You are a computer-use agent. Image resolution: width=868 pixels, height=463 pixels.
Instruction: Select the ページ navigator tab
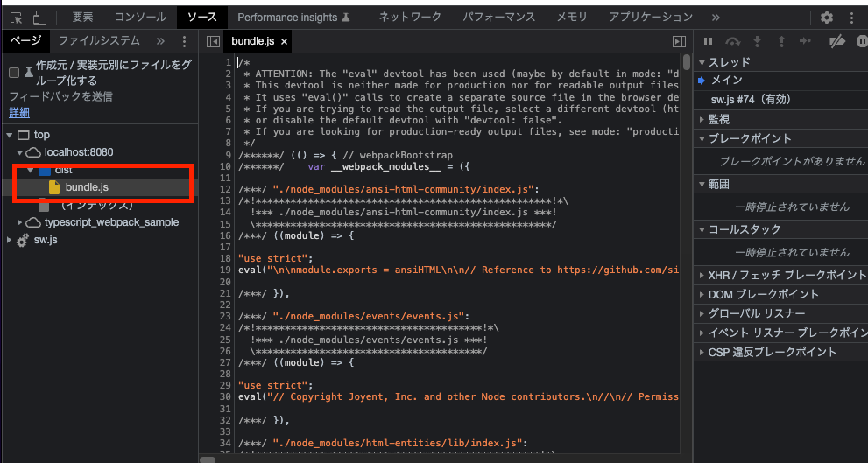coord(25,41)
